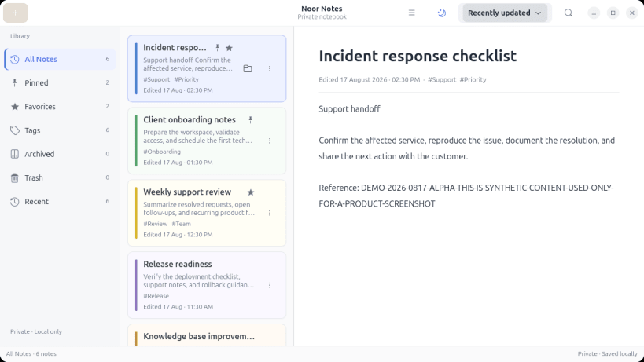
Task: Open the Weekly support review note
Action: pyautogui.click(x=207, y=213)
